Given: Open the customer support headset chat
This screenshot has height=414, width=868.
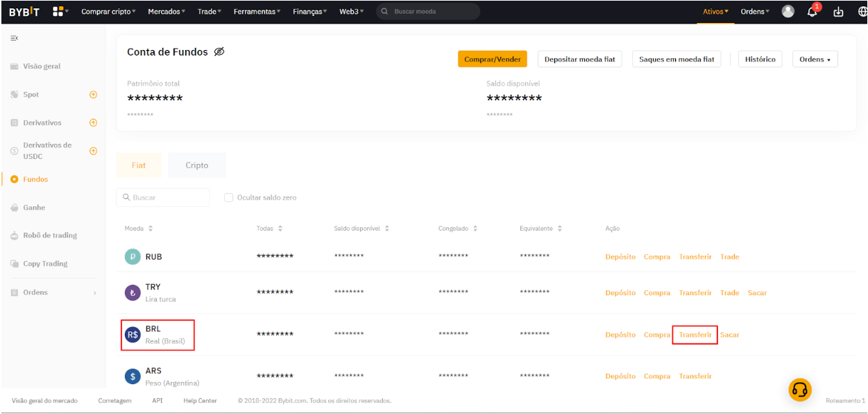Looking at the screenshot, I should (x=800, y=390).
